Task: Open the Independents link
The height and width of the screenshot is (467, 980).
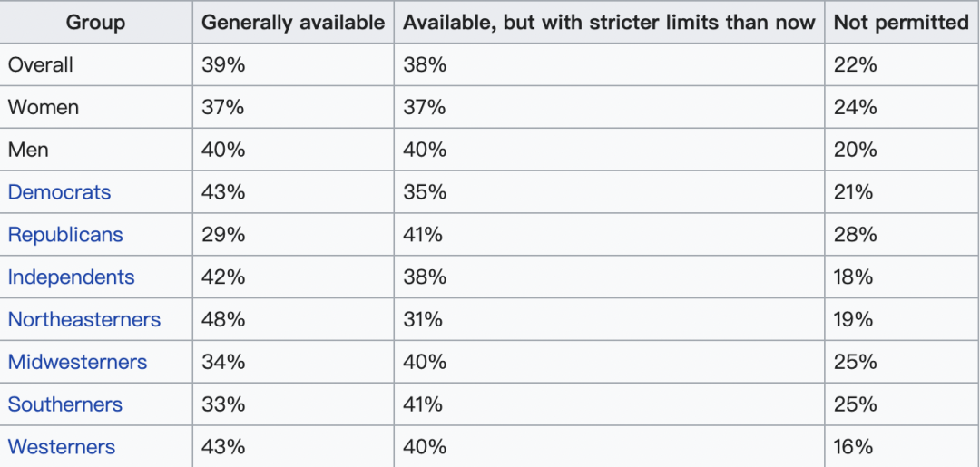Action: (72, 277)
